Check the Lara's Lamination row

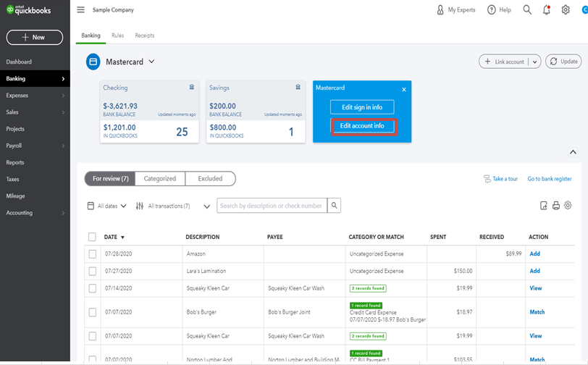coord(92,272)
